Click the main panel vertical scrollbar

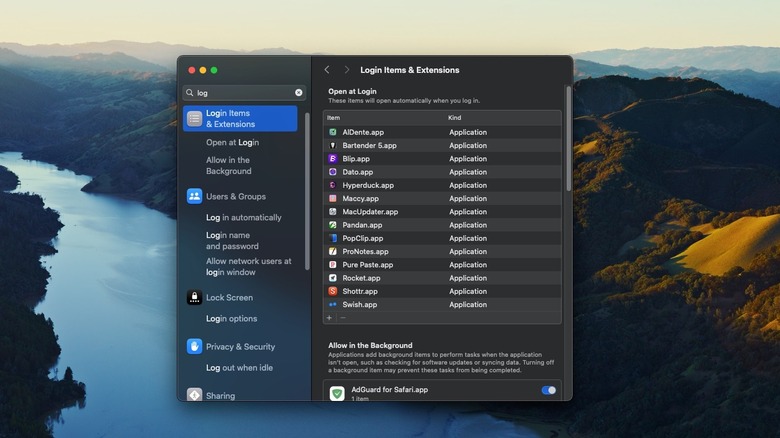[x=568, y=140]
